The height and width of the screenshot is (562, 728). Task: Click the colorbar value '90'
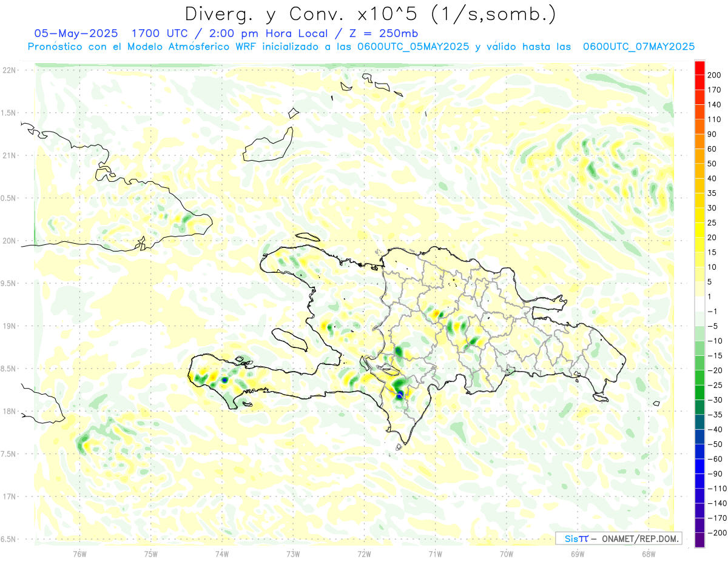coord(712,134)
